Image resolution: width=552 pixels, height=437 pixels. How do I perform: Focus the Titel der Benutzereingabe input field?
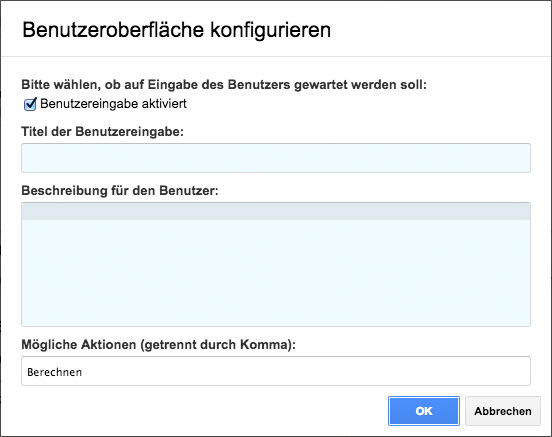[x=276, y=158]
